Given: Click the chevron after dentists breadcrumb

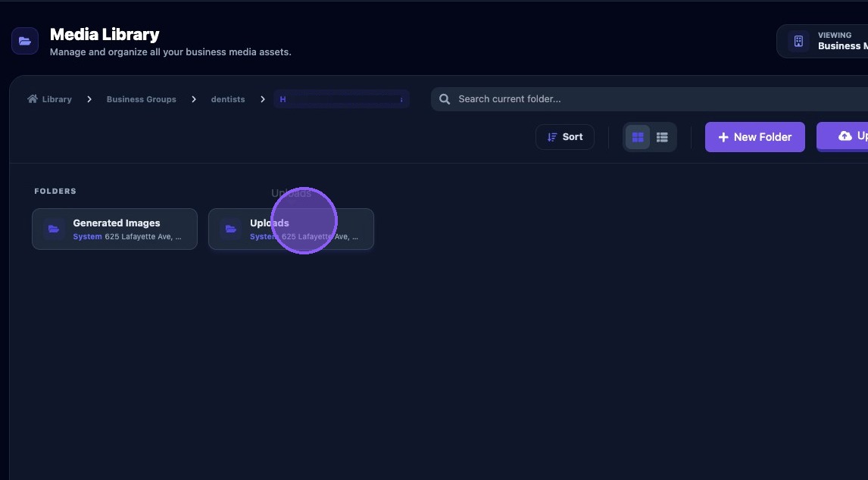Looking at the screenshot, I should coord(262,99).
